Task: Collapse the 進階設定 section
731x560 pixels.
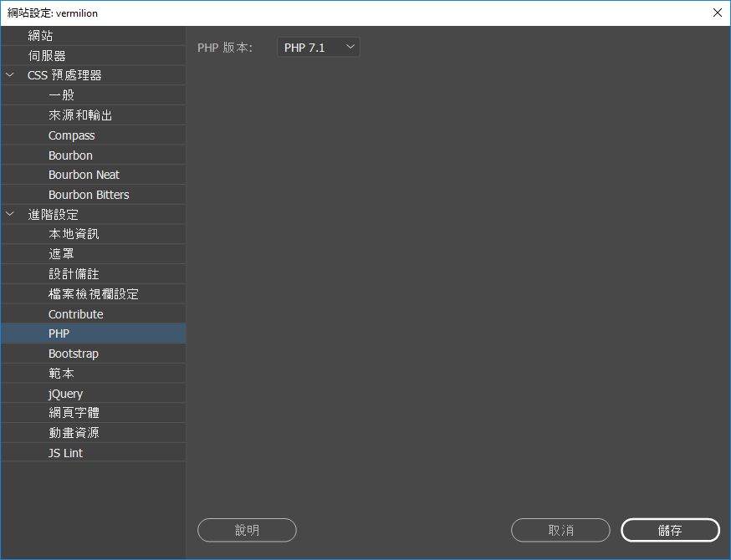Action: (10, 214)
